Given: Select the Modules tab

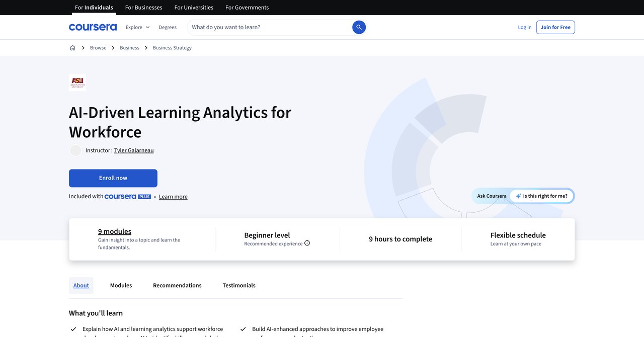Looking at the screenshot, I should (x=121, y=285).
